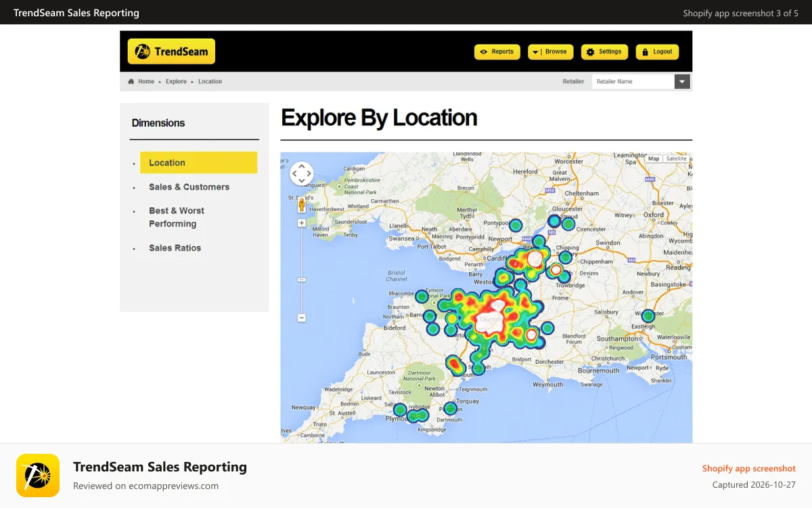Click the Launceston label on the map

pyautogui.click(x=380, y=373)
